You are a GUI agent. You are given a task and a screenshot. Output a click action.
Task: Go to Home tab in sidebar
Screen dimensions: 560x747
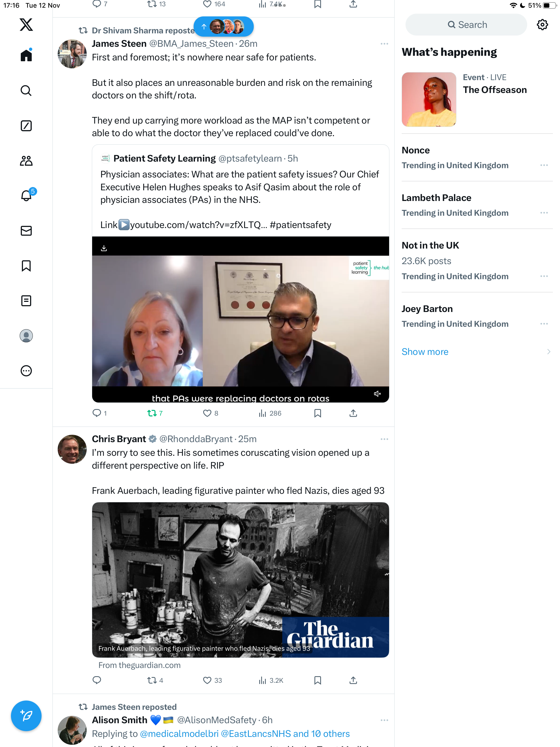pyautogui.click(x=26, y=56)
